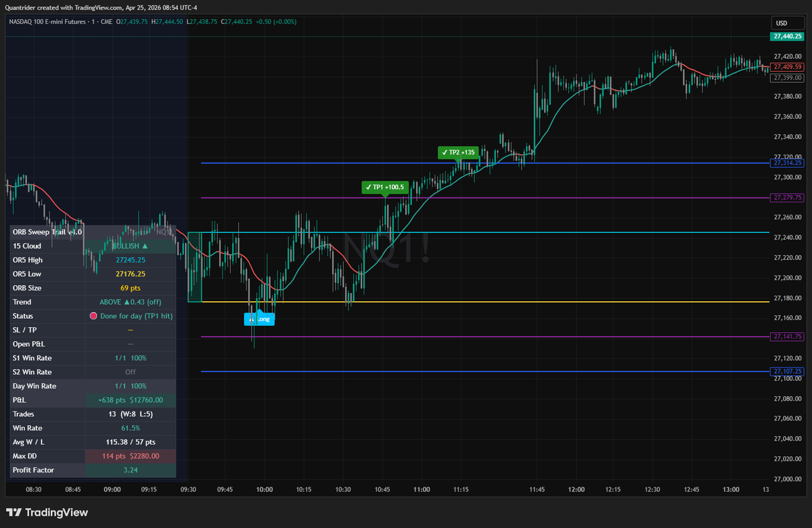Click the pink status circle before Done for day
The height and width of the screenshot is (528, 812).
tap(93, 316)
